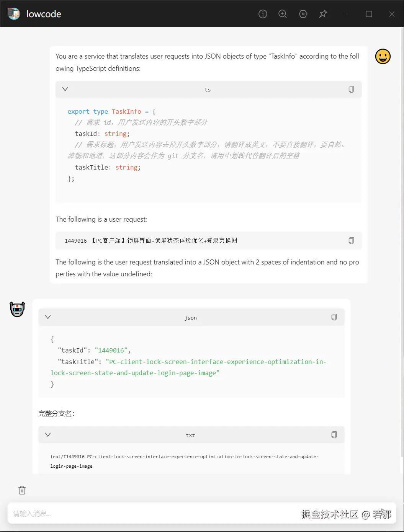Collapse the ts code block
The height and width of the screenshot is (532, 404).
coord(65,89)
